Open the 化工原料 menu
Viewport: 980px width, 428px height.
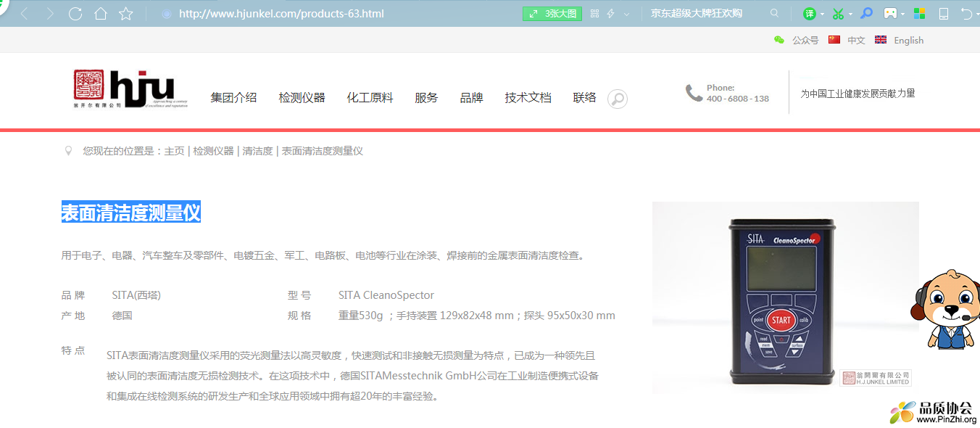(x=370, y=97)
